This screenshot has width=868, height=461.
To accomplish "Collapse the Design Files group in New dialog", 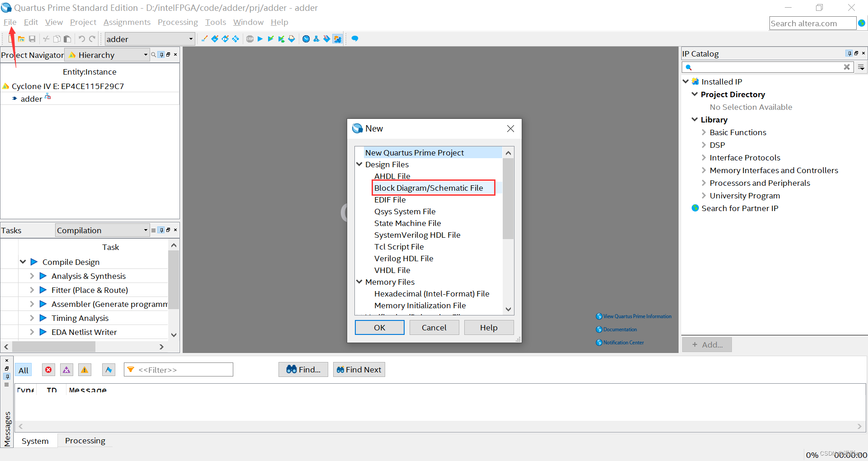I will 359,164.
